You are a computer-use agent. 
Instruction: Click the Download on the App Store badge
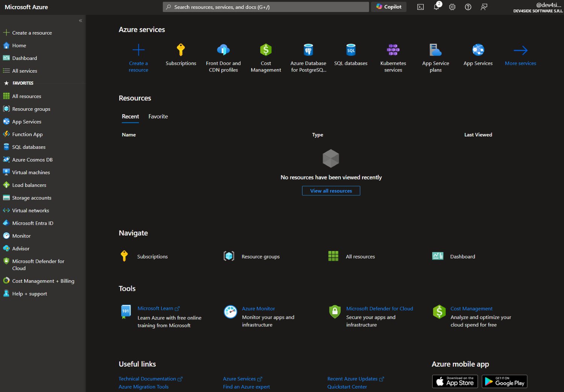click(455, 381)
